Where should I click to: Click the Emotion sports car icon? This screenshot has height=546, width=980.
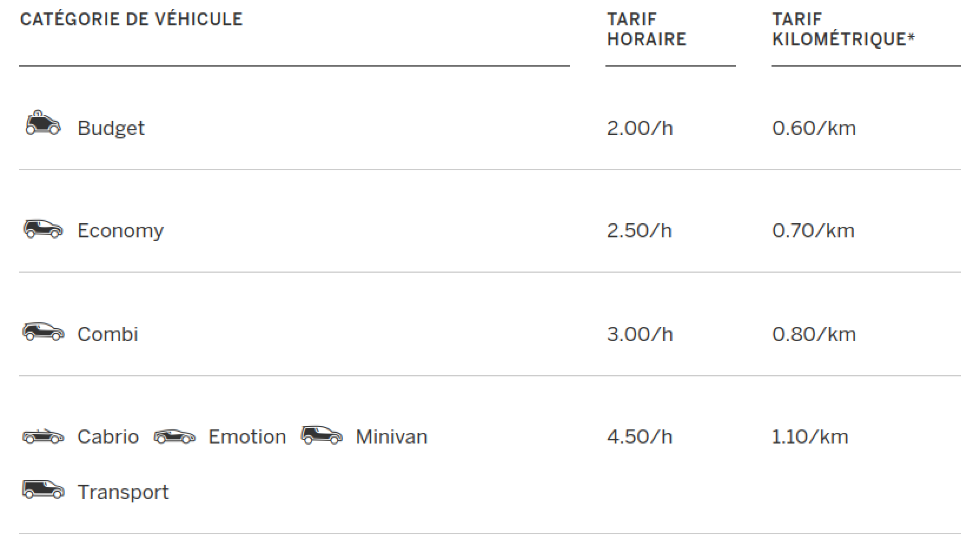(x=174, y=436)
